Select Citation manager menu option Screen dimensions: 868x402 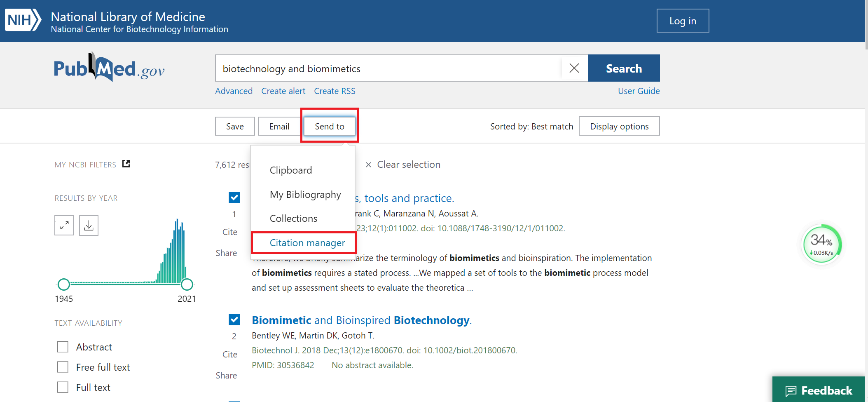click(x=307, y=243)
